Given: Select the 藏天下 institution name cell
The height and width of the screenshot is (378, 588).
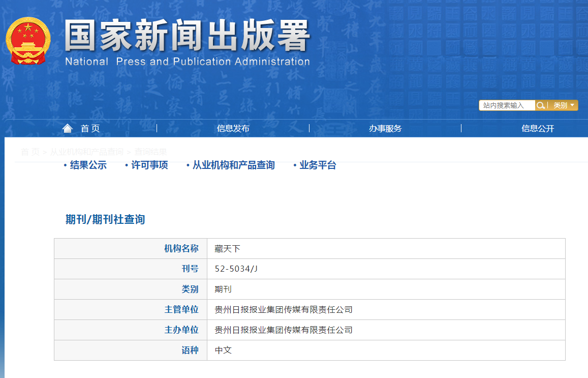Looking at the screenshot, I should [x=227, y=249].
